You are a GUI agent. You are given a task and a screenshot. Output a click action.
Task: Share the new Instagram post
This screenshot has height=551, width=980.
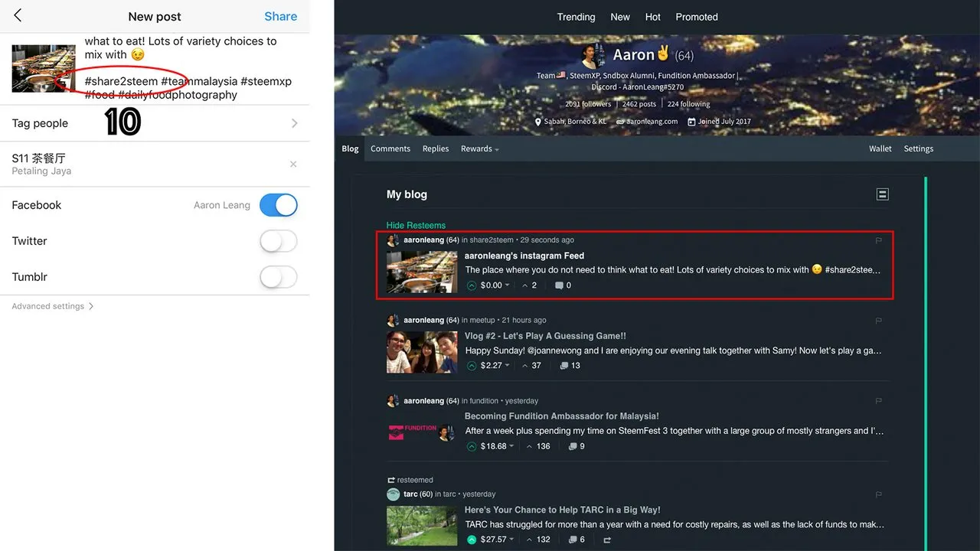point(280,16)
